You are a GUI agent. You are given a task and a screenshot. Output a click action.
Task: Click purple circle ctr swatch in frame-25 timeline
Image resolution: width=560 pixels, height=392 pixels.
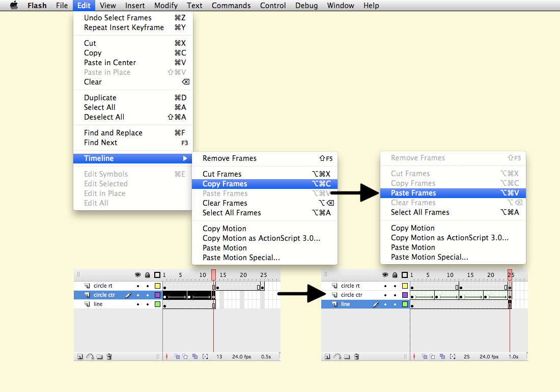(x=405, y=295)
